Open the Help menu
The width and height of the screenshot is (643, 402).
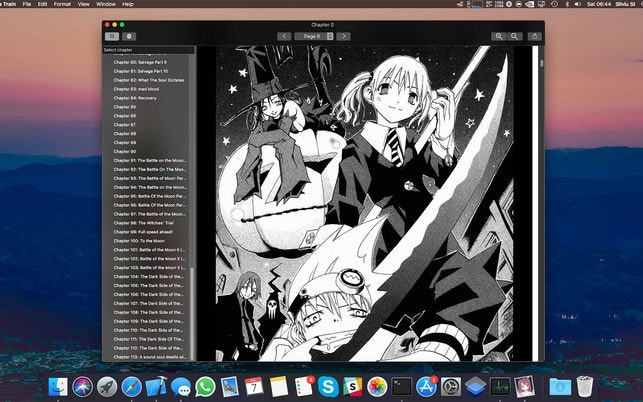tap(128, 4)
